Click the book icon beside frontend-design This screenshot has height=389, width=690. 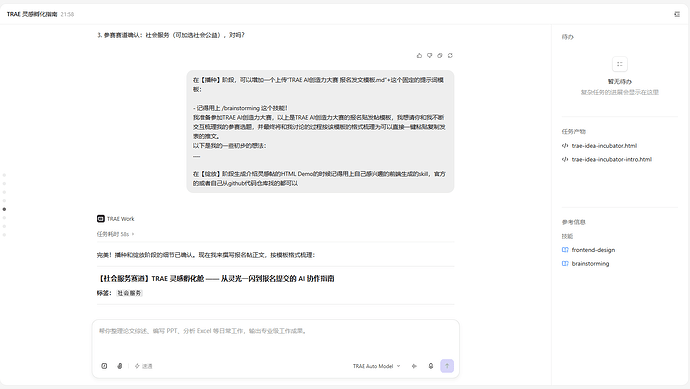pyautogui.click(x=565, y=250)
